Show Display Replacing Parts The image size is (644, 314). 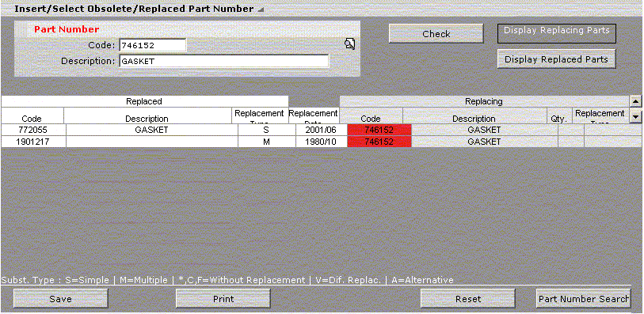point(557,33)
